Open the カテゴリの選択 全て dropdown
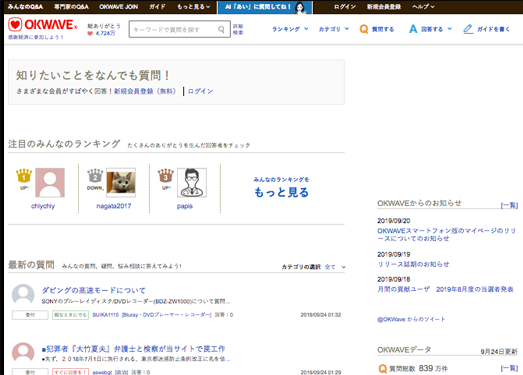Image resolution: width=523 pixels, height=375 pixels. click(335, 267)
